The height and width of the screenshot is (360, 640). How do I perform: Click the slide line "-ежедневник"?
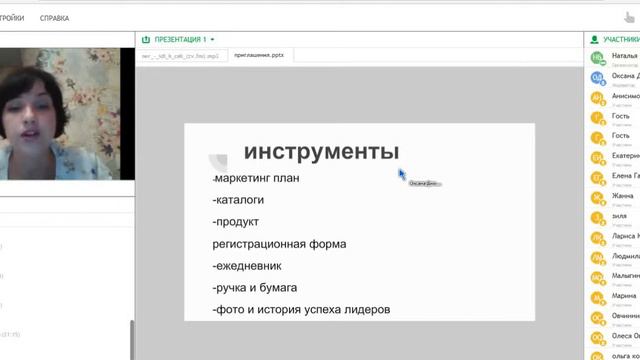click(247, 266)
